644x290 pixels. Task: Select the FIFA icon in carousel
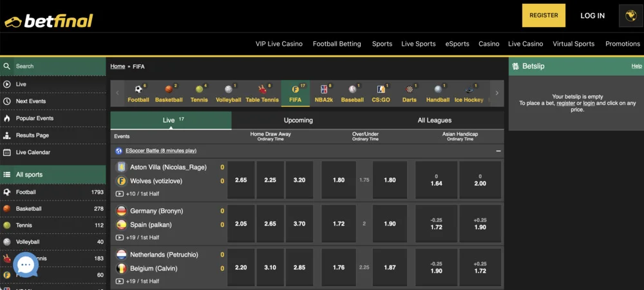point(296,93)
